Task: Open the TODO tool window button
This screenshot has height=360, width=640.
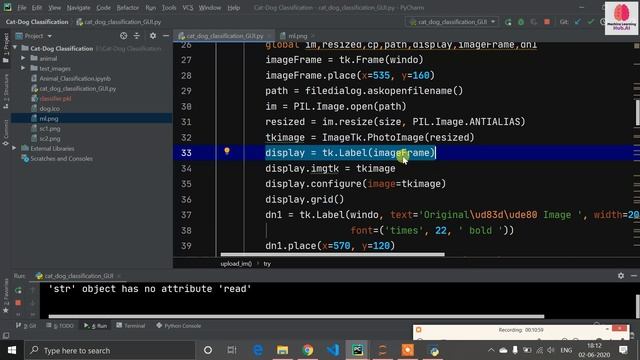Action: click(60, 326)
